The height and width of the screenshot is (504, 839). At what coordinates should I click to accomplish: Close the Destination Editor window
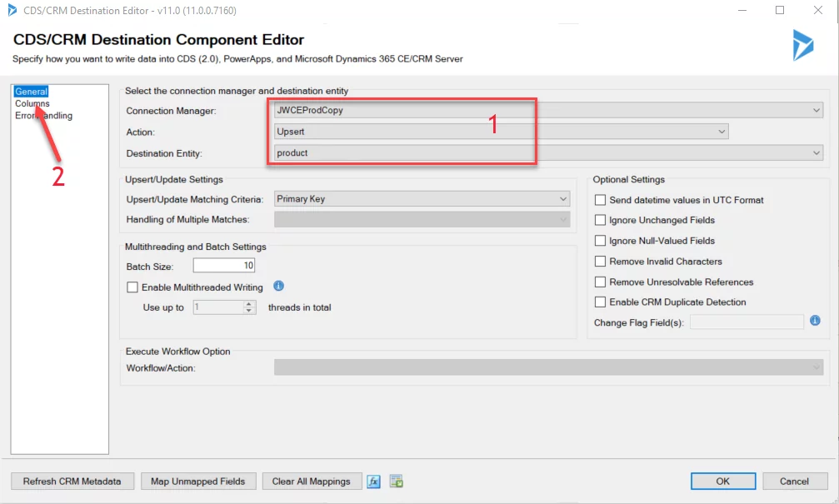pyautogui.click(x=818, y=10)
